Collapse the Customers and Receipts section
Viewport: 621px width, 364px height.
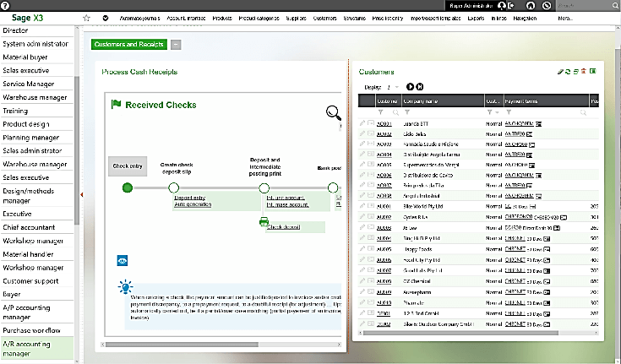(176, 44)
